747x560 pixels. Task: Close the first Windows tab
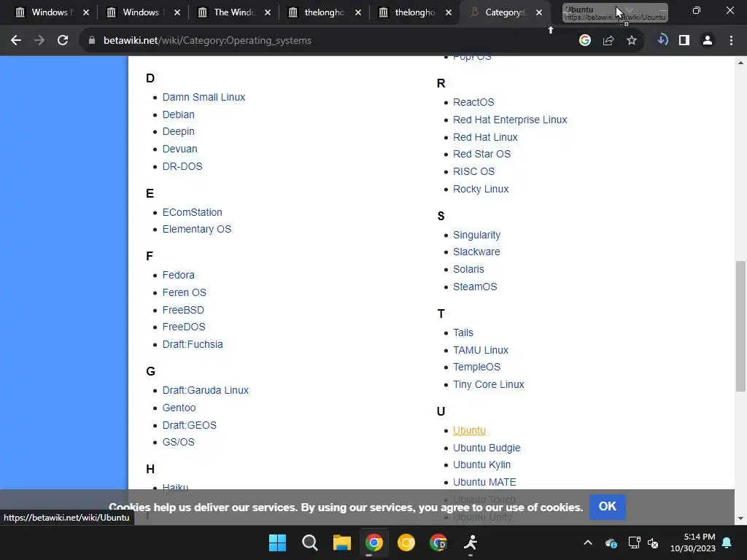click(86, 12)
